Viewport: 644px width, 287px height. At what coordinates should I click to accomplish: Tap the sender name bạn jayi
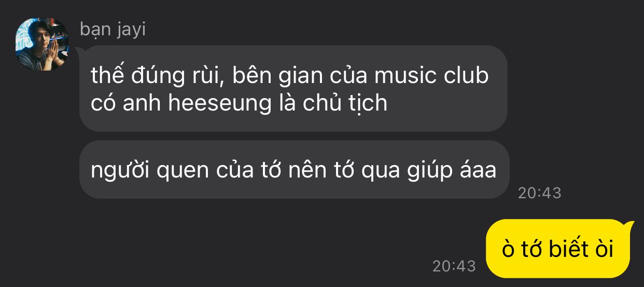click(x=113, y=30)
